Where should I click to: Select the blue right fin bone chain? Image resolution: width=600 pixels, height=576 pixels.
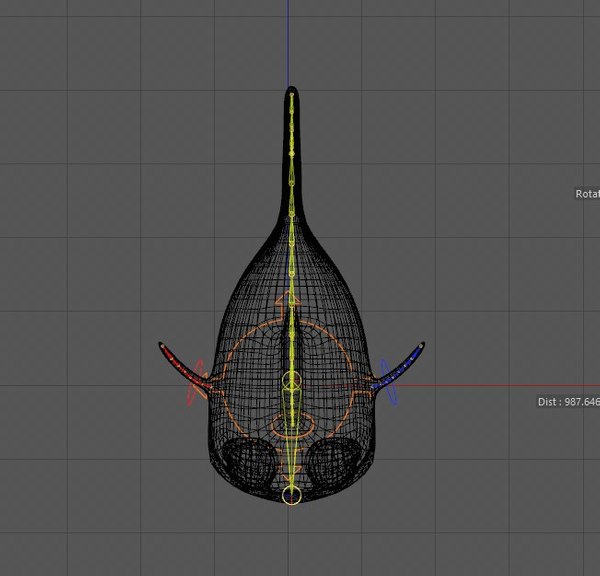click(x=398, y=366)
